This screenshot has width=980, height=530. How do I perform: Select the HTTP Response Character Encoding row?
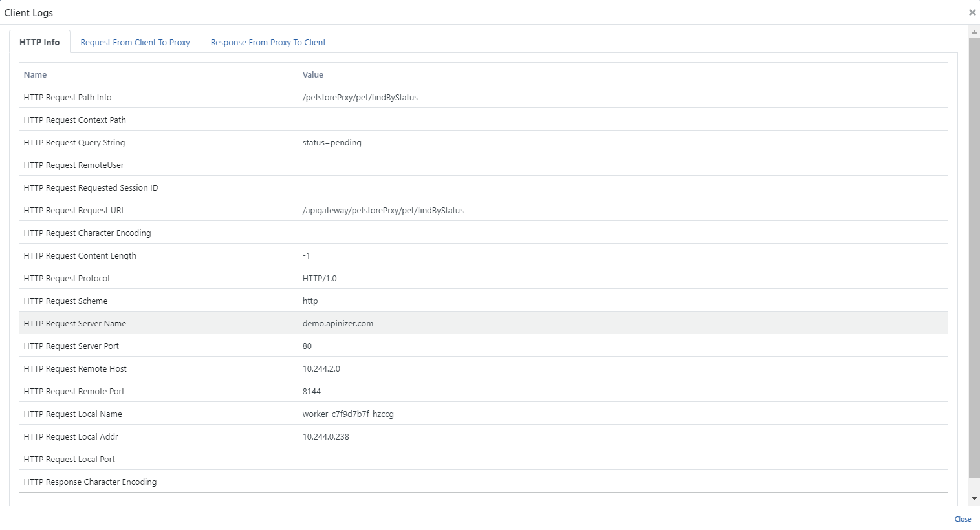(90, 482)
